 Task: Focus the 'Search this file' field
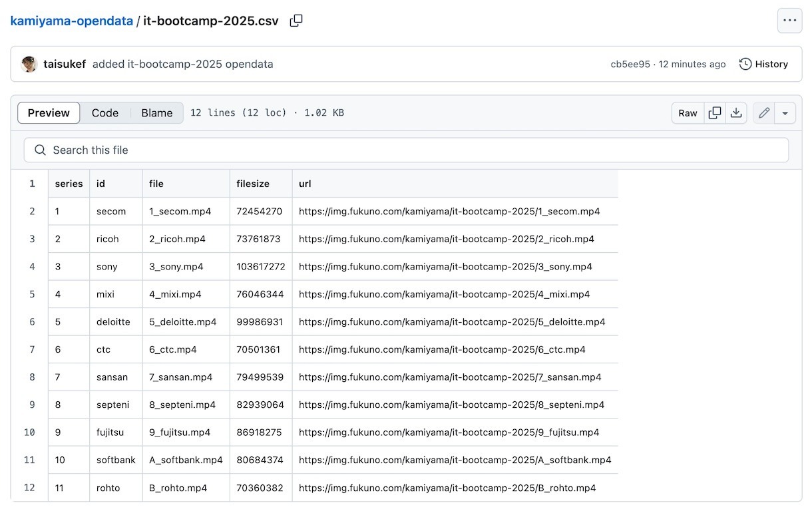(406, 150)
